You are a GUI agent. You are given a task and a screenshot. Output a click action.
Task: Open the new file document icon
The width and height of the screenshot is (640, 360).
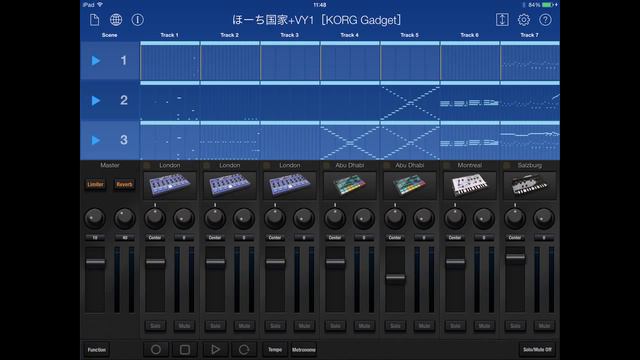click(x=94, y=20)
